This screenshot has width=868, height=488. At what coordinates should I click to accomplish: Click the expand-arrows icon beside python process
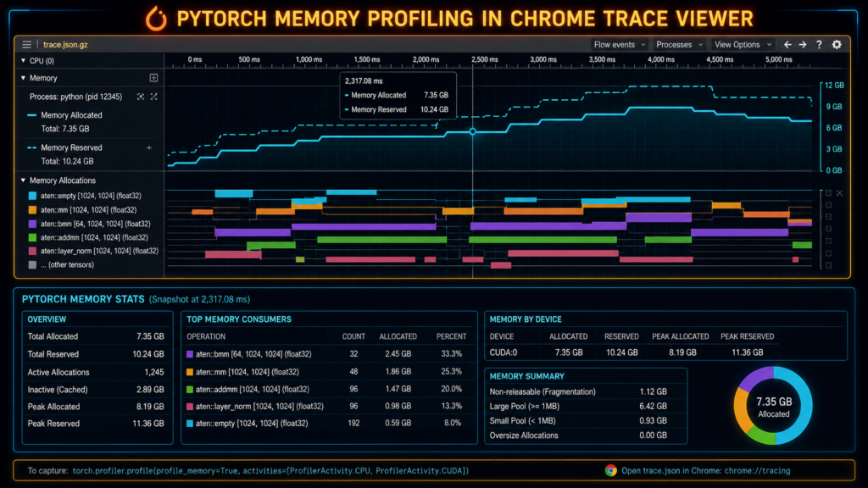[x=154, y=97]
